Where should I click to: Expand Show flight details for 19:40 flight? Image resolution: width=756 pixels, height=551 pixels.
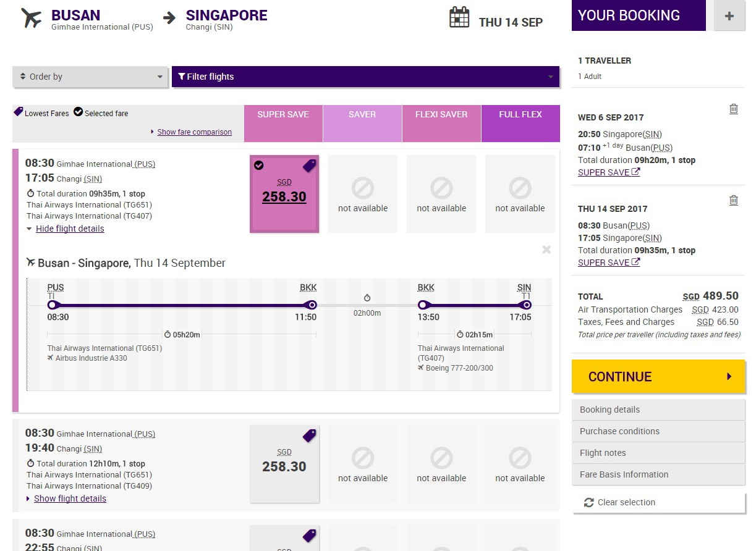[x=70, y=498]
